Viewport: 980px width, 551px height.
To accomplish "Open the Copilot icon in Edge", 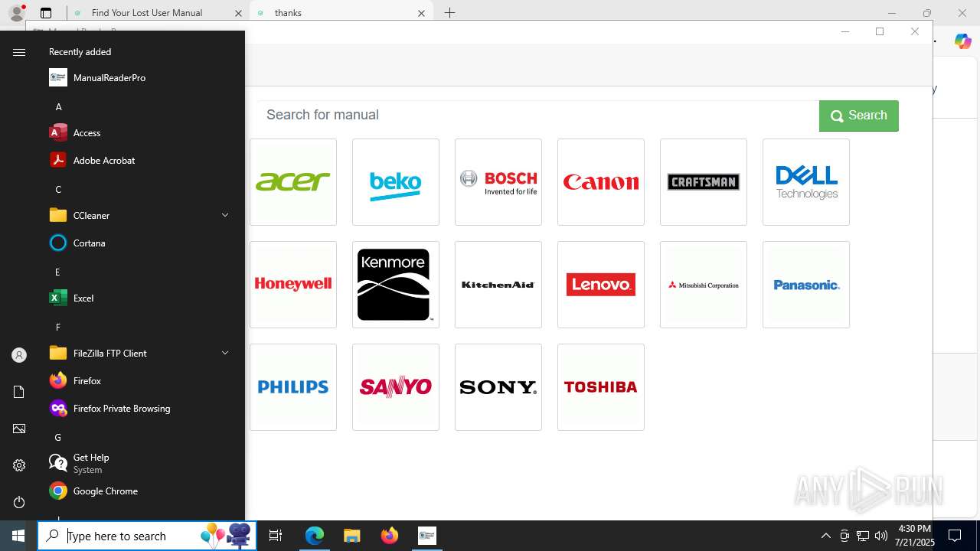I will [x=962, y=41].
